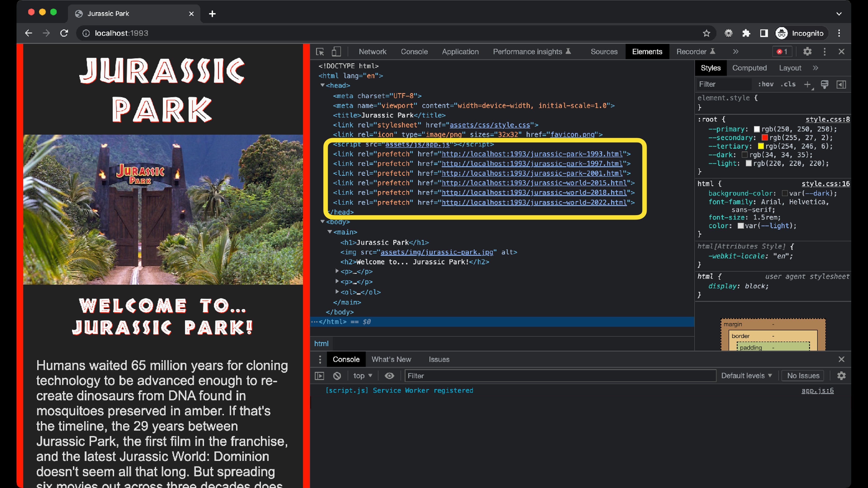This screenshot has height=488, width=868.
Task: Expand the ol element in DOM tree
Action: [x=337, y=292]
